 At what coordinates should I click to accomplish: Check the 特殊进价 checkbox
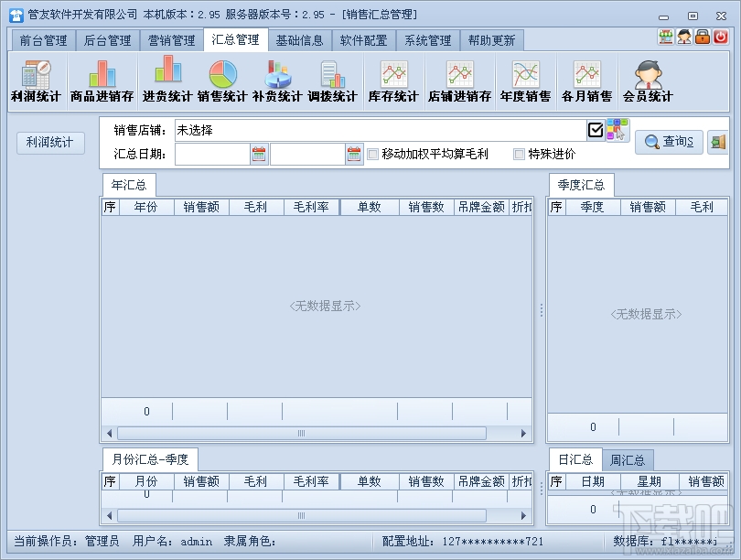(x=517, y=154)
